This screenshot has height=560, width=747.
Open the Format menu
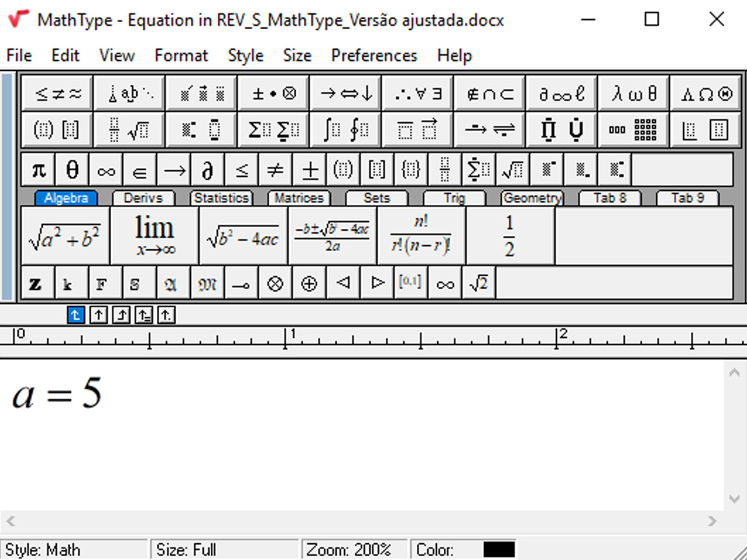(x=181, y=55)
